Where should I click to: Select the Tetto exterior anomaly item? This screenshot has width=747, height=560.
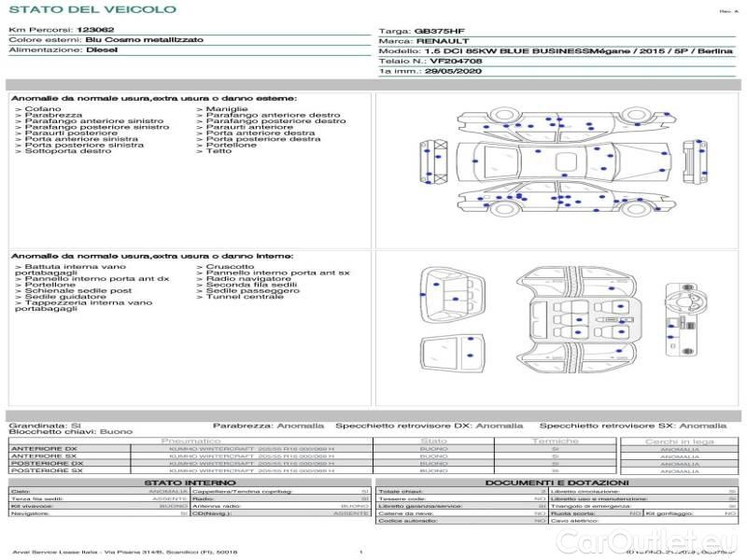tap(218, 151)
